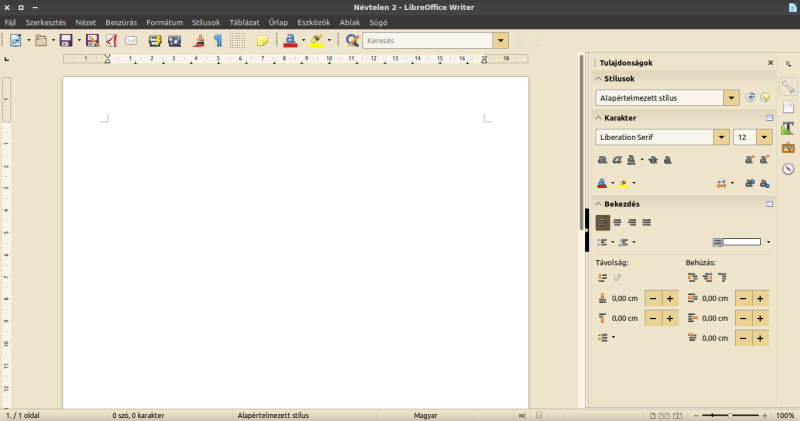
Task: Open the Táblázat menu
Action: click(244, 21)
